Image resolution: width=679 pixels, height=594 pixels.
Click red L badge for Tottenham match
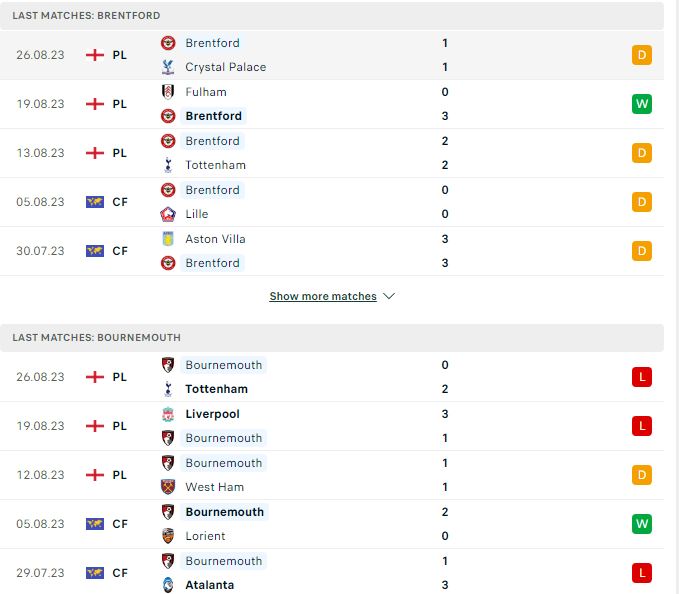pyautogui.click(x=642, y=377)
